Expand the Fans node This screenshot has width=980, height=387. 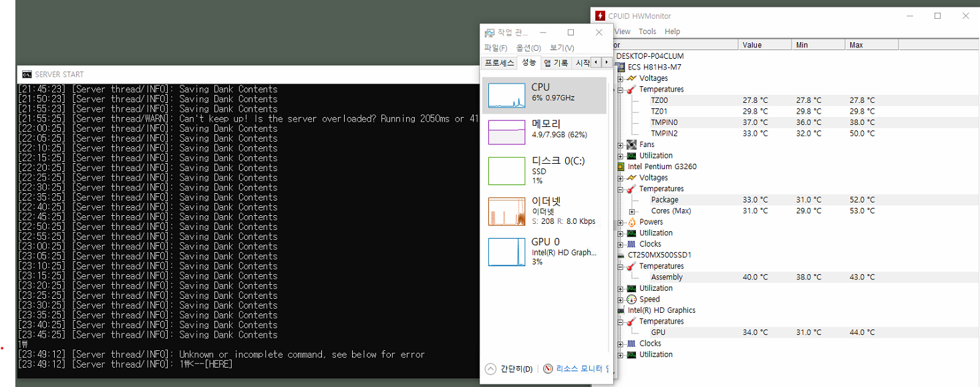[x=621, y=144]
